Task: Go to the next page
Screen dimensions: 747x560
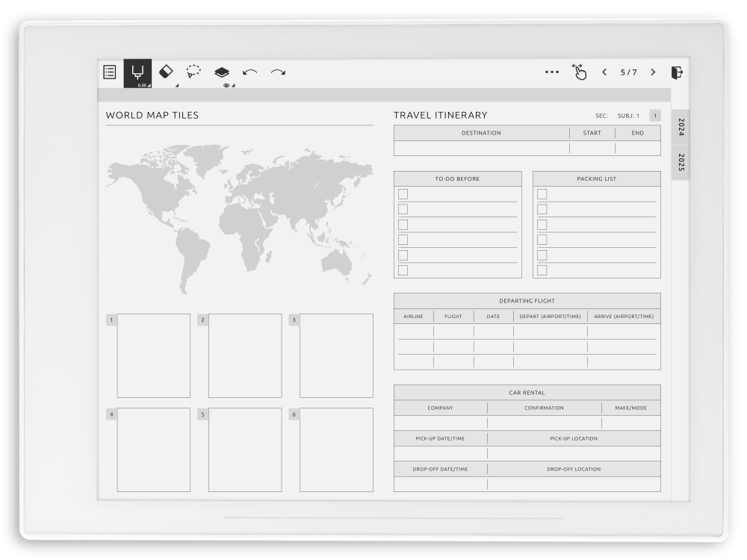Action: (653, 72)
